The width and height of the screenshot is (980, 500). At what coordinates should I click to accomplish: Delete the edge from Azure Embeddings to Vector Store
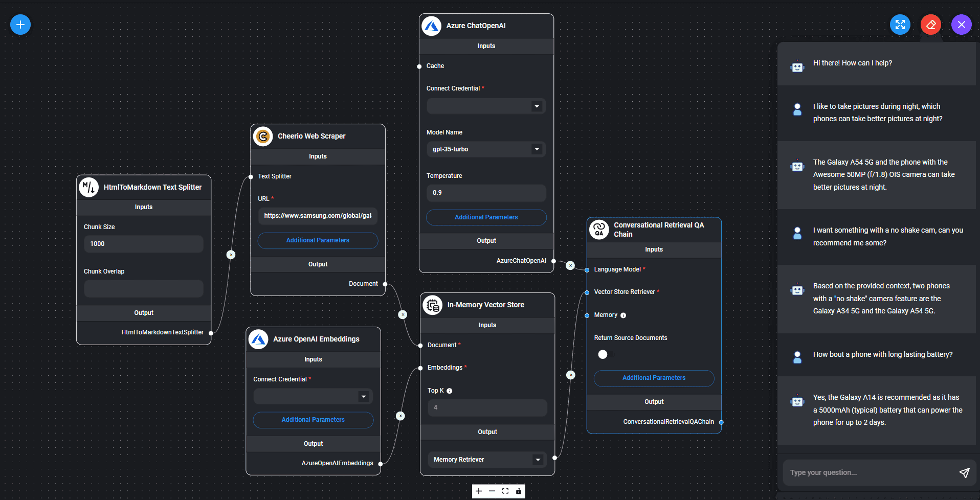(400, 416)
